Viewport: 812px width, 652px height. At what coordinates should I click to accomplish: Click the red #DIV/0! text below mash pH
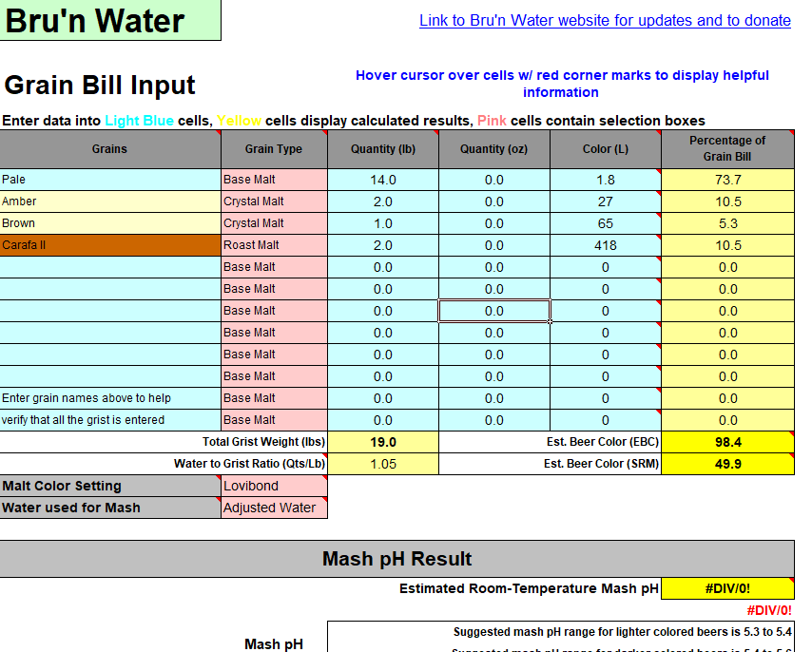(769, 610)
